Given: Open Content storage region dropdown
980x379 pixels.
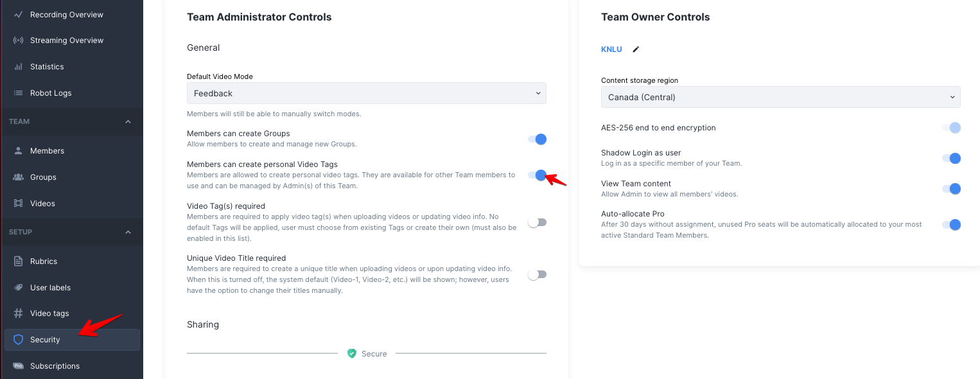Looking at the screenshot, I should 780,97.
